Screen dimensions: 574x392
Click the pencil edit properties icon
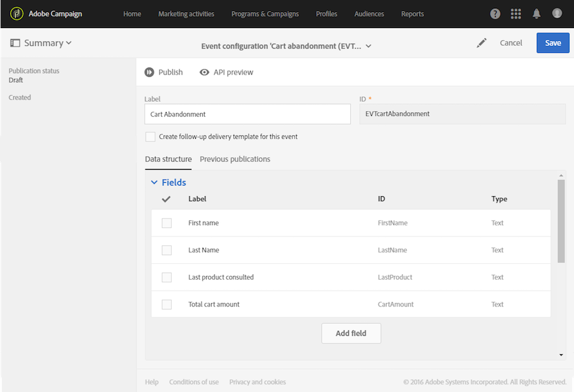[482, 43]
